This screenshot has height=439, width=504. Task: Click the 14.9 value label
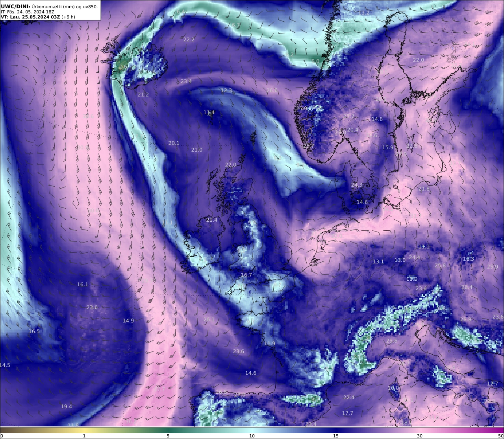click(128, 321)
